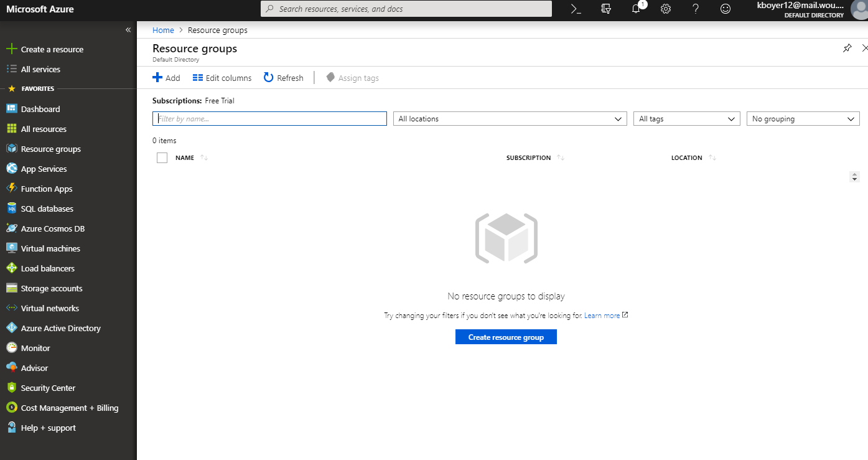Click the App Services globe icon

[x=11, y=169]
